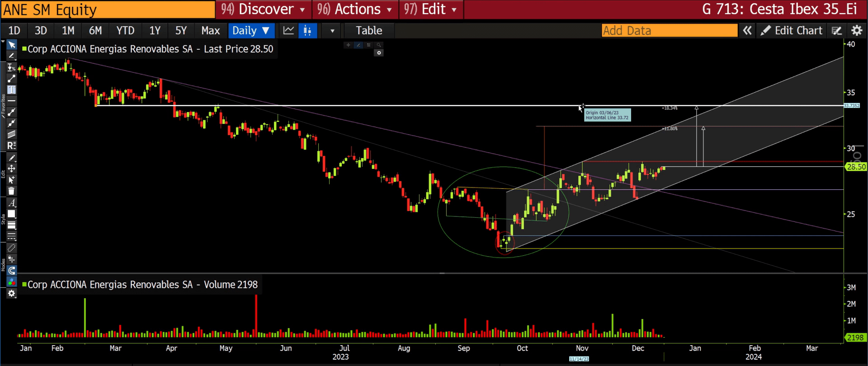Select the 5Y time range
The image size is (868, 366).
(181, 31)
